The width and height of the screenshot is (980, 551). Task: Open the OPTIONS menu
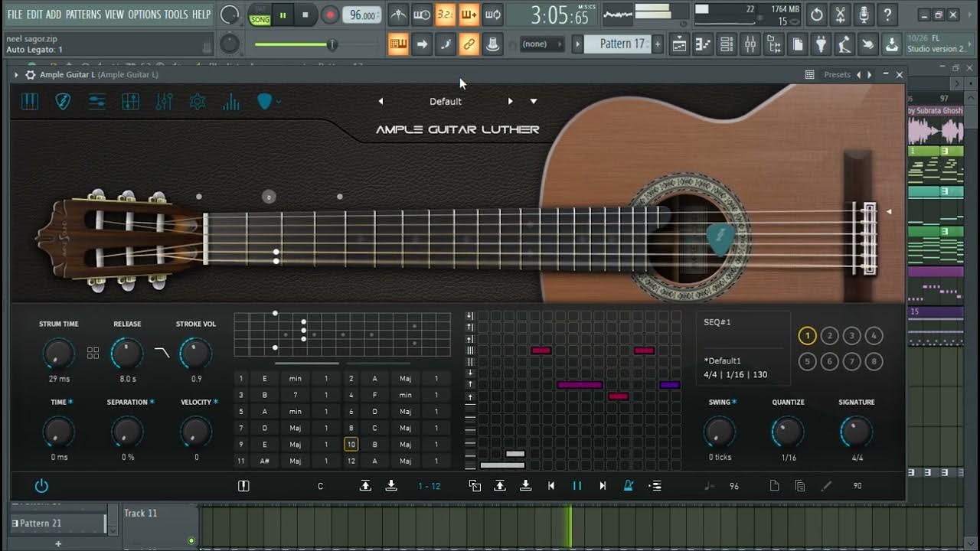(144, 15)
